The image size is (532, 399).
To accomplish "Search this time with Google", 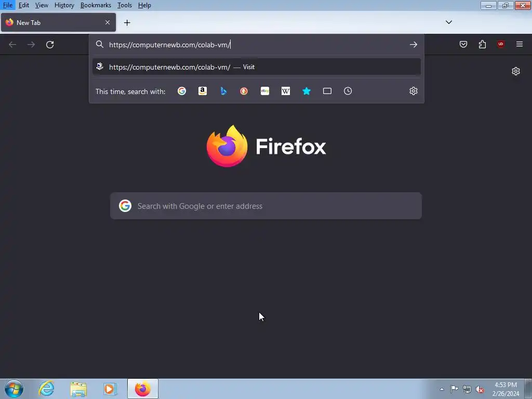I will click(182, 91).
